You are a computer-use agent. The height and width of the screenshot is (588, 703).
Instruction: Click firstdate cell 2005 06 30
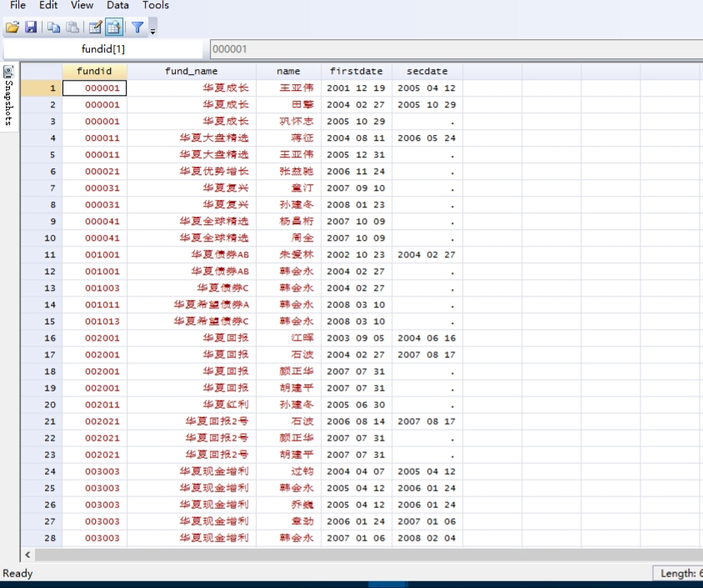click(x=356, y=405)
